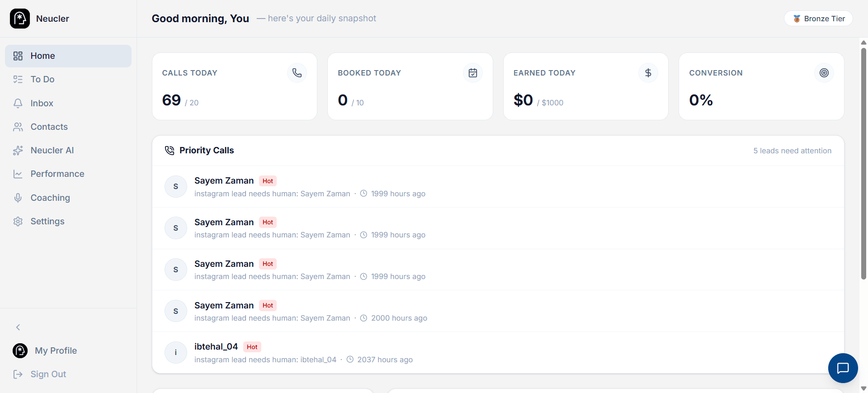Click the Home grid icon in sidebar
This screenshot has width=868, height=393.
(18, 56)
